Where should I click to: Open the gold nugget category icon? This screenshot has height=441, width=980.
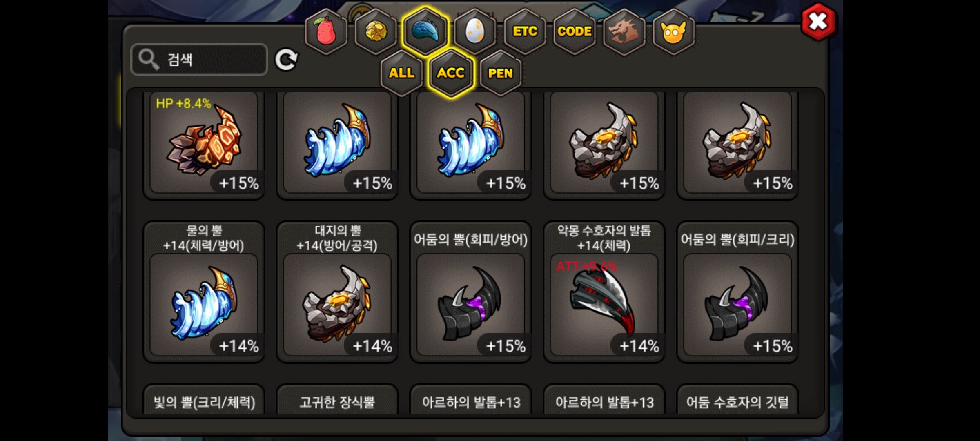point(376,31)
